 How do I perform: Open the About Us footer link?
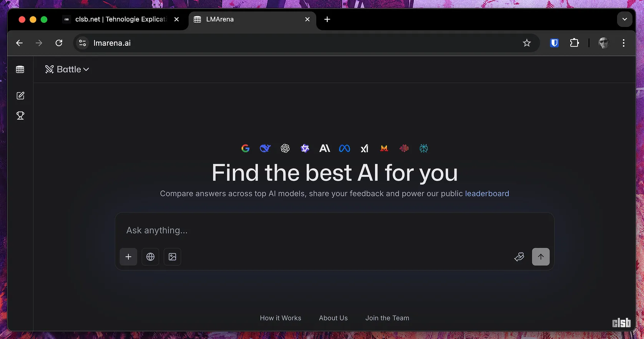(x=333, y=318)
